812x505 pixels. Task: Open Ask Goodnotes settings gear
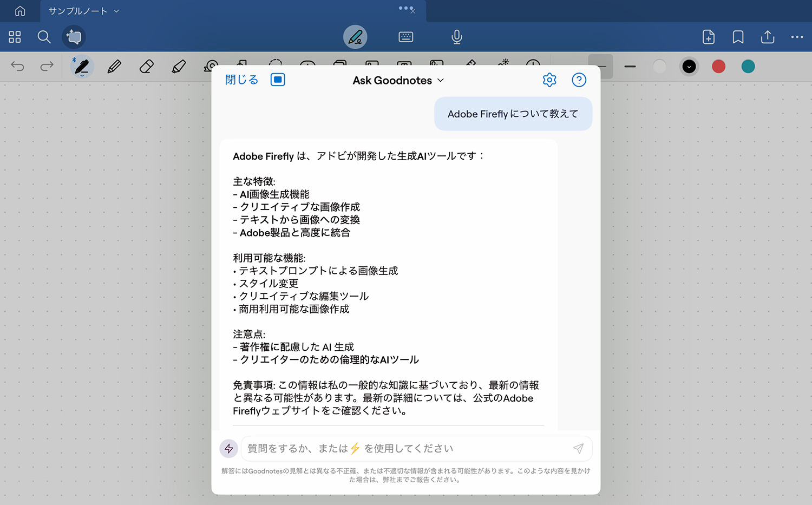pos(549,80)
